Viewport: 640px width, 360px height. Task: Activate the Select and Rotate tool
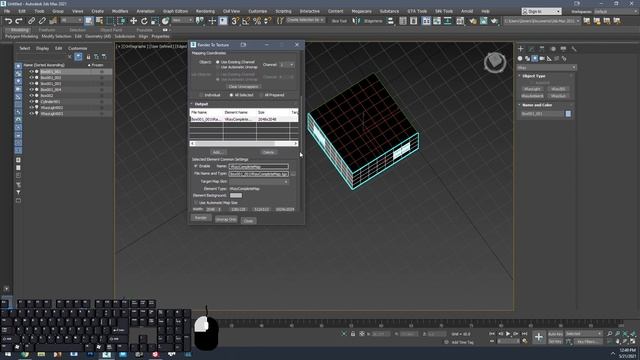[144, 21]
